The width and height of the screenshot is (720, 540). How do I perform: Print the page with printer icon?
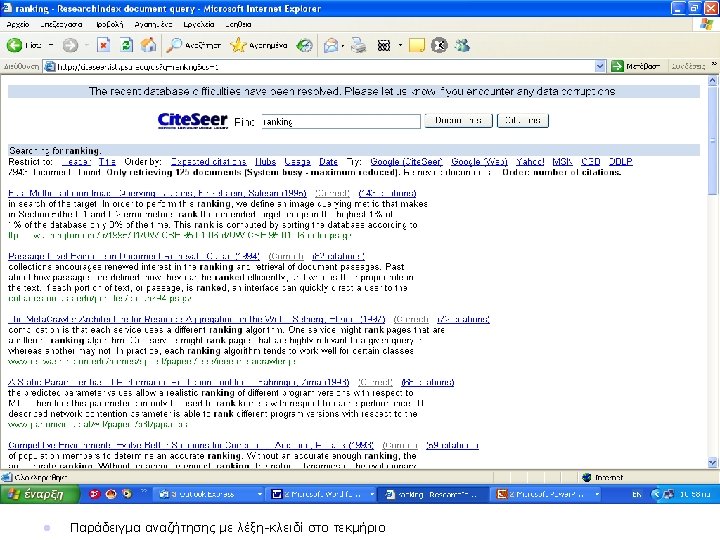(x=359, y=45)
